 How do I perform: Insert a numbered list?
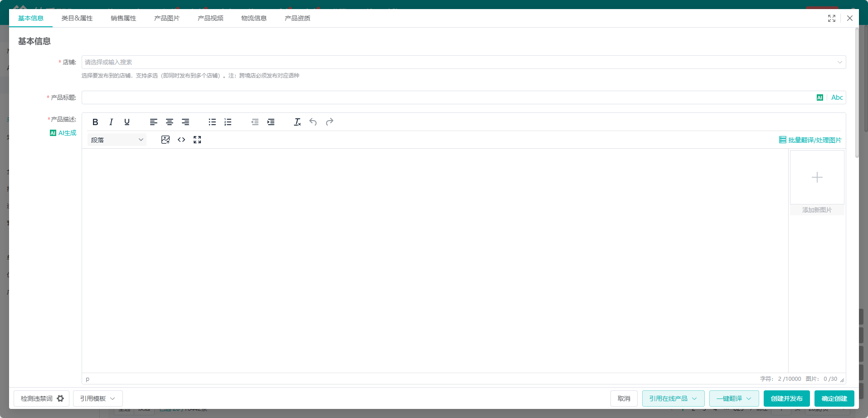click(x=228, y=122)
